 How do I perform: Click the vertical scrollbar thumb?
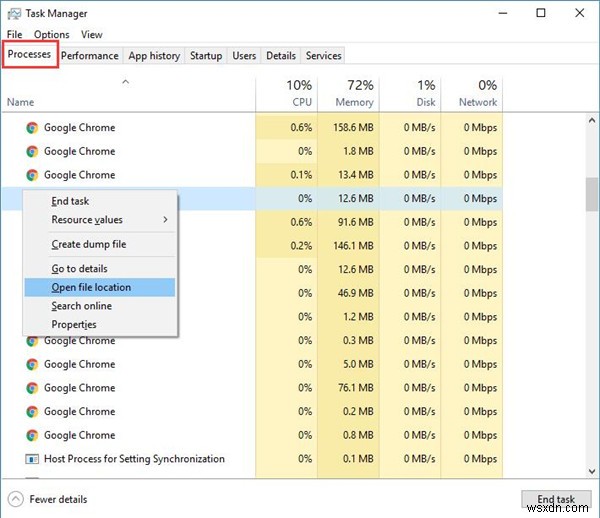[x=592, y=194]
